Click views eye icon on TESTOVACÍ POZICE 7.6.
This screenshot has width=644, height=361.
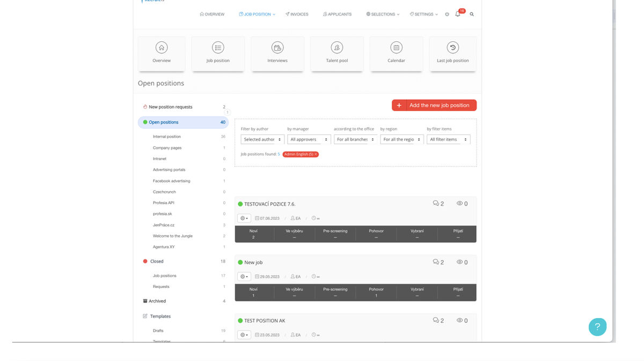click(x=459, y=204)
